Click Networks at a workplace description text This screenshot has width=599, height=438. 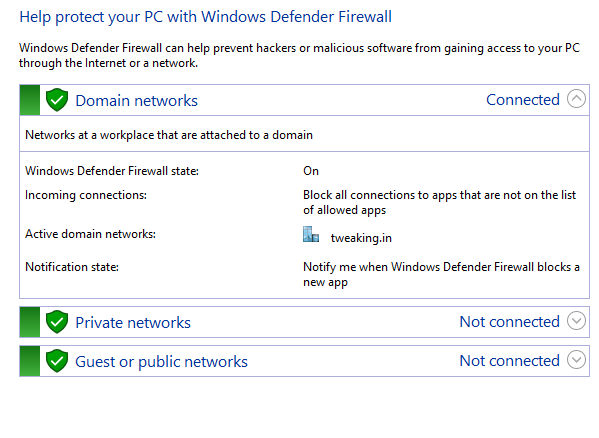[169, 135]
